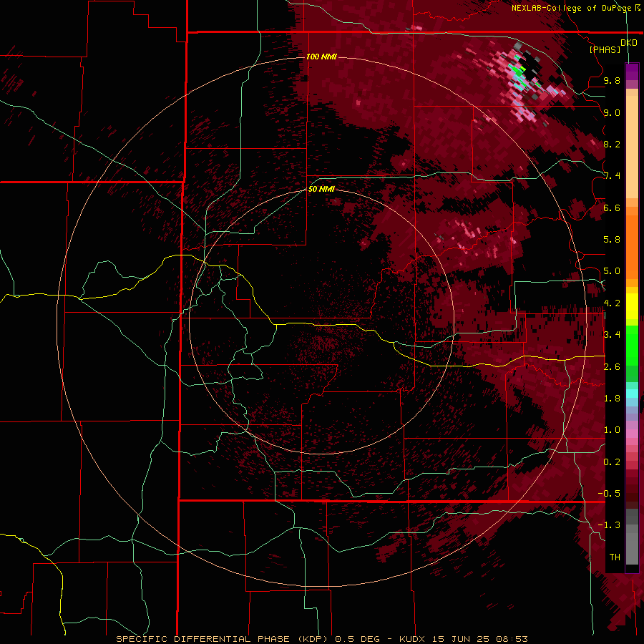Viewport: 644px width, 644px height.
Task: Click the SPECIFIC DIFFERENTIAL PHASE (KDP) title text
Action: coord(220,639)
